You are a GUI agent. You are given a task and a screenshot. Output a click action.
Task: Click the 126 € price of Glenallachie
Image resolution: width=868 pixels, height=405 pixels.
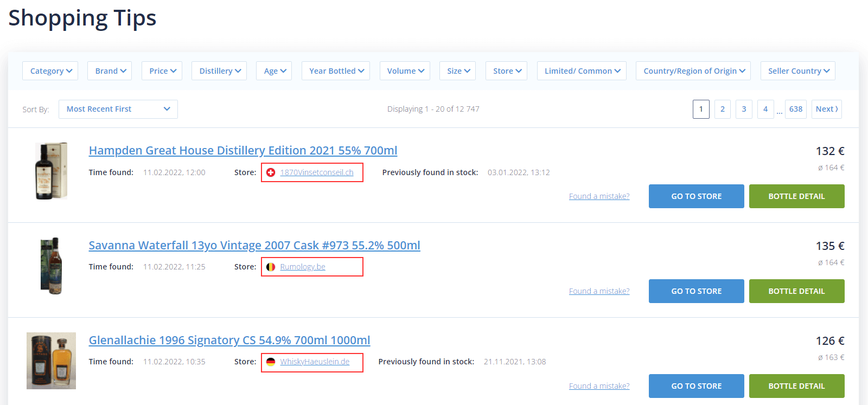point(830,341)
